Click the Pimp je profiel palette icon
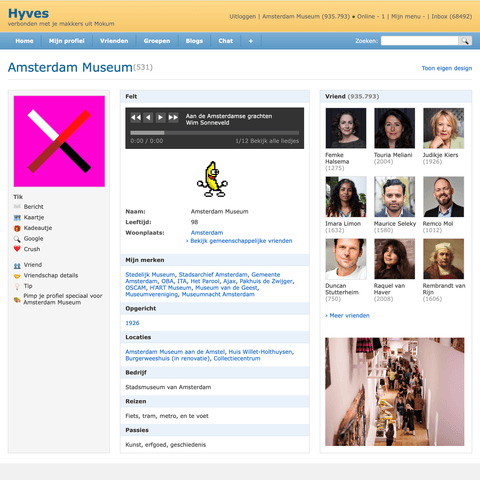 pos(17,299)
